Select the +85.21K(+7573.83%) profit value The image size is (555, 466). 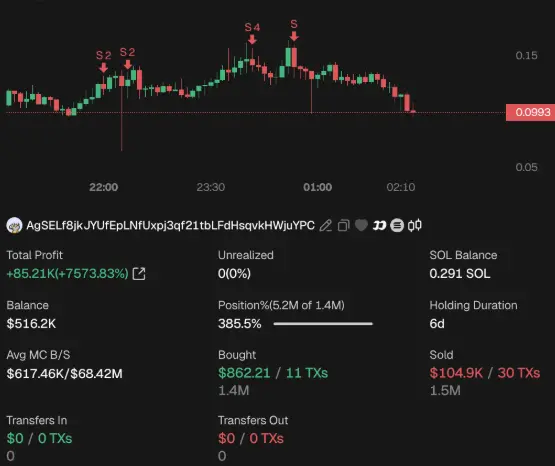coord(67,274)
